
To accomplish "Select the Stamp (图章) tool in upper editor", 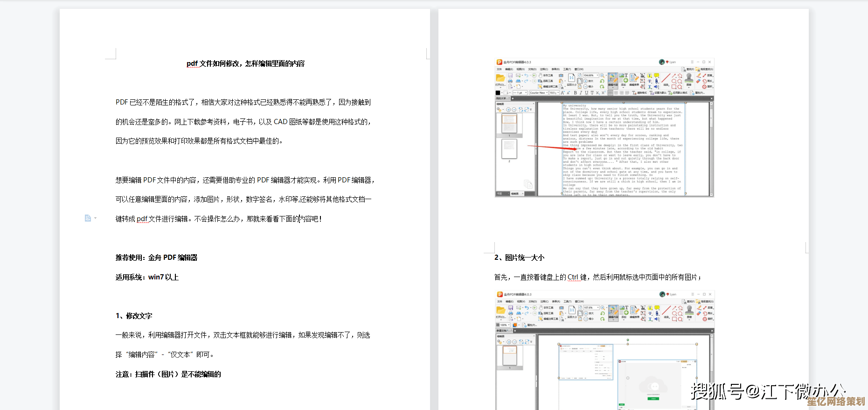I will tap(689, 78).
